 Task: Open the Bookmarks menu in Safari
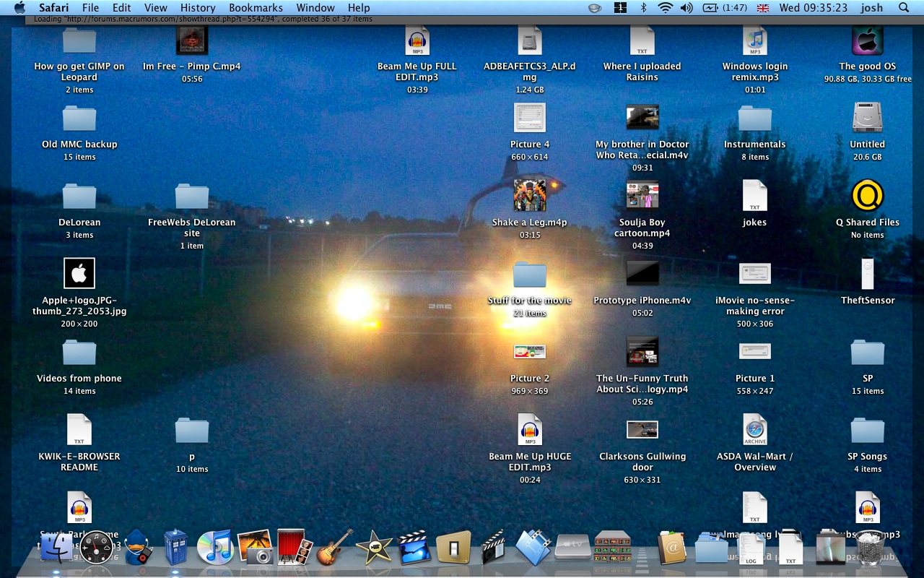coord(256,8)
